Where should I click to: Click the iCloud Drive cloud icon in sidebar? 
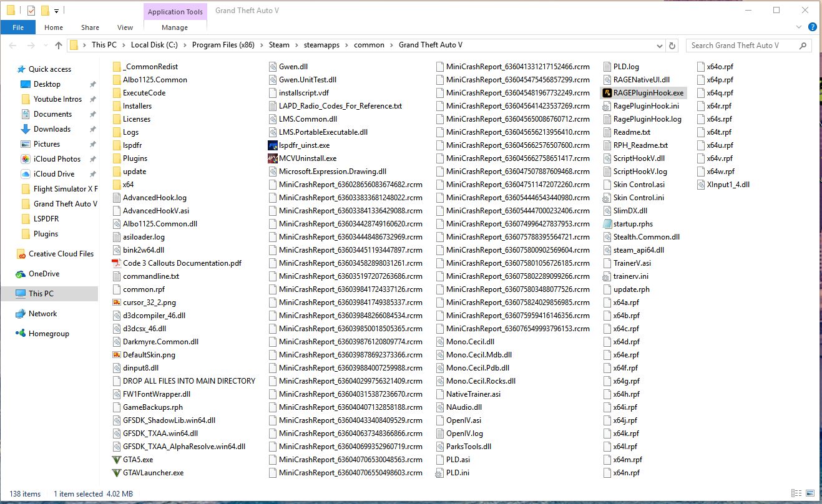click(26, 174)
